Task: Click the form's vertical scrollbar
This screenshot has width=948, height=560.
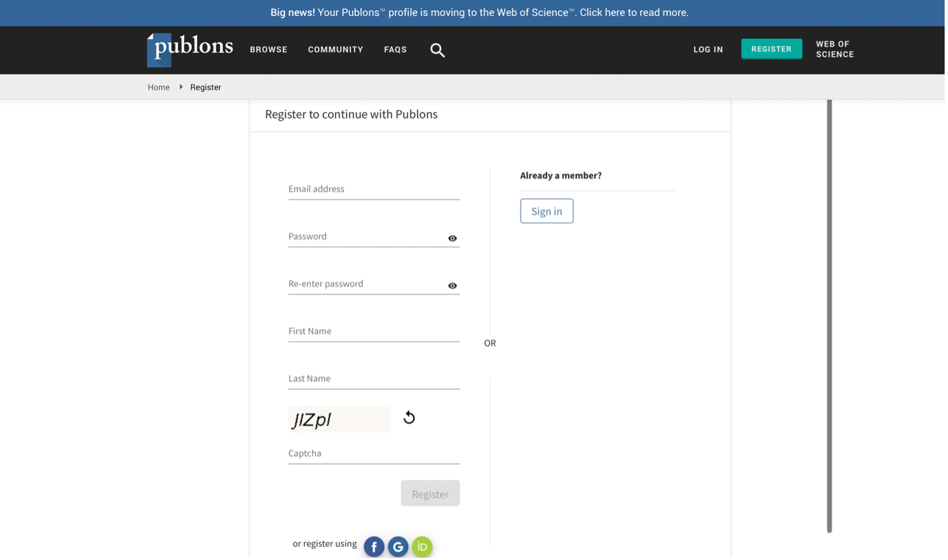Action: [x=831, y=316]
